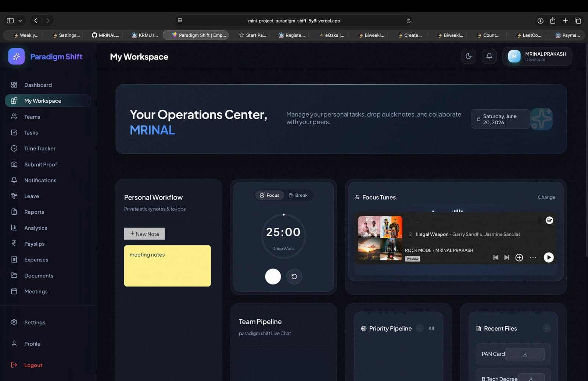
Task: Reset the 25:00 focus timer
Action: 294,277
